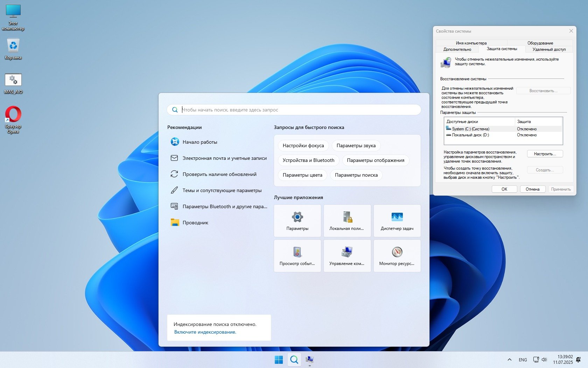This screenshot has height=368, width=588.
Task: Expand hidden system tray icons chevron
Action: coord(510,360)
